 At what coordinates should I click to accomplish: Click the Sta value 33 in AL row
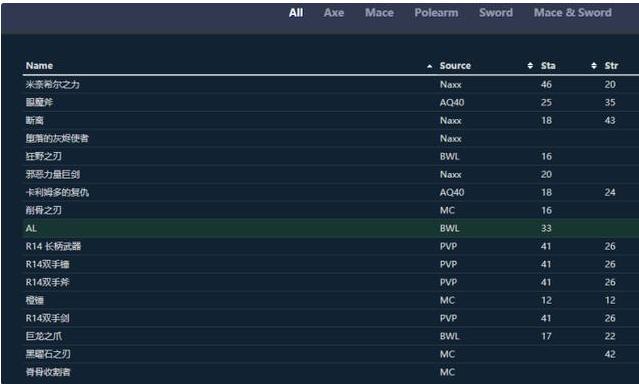pos(546,228)
